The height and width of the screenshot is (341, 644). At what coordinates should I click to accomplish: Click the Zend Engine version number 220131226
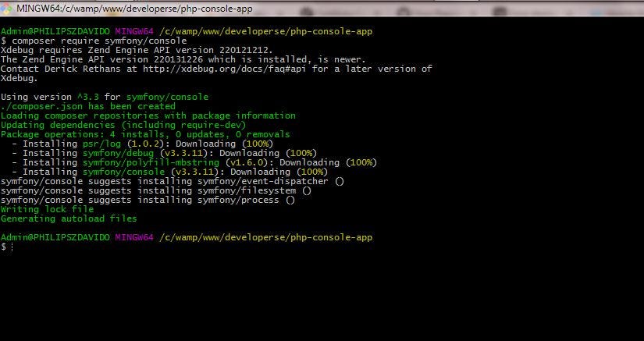pos(178,59)
